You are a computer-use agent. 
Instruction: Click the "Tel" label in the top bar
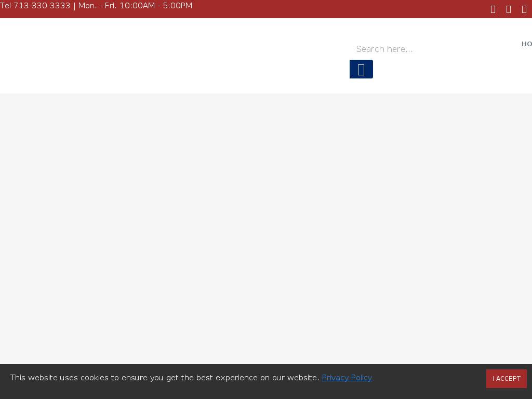(5, 6)
